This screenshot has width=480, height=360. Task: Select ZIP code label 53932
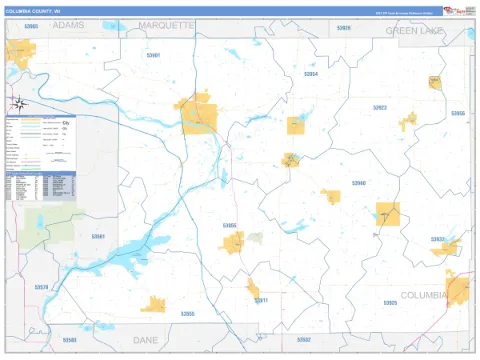click(x=438, y=239)
